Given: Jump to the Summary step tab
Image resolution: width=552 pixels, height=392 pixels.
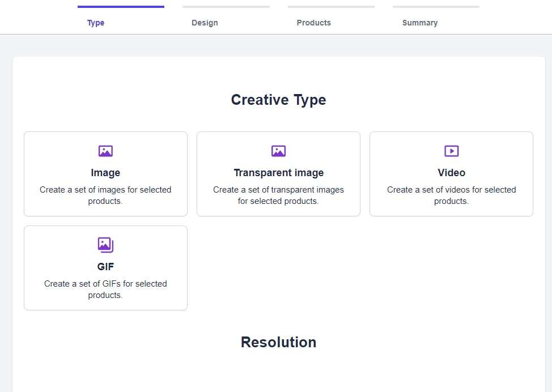Looking at the screenshot, I should (419, 23).
